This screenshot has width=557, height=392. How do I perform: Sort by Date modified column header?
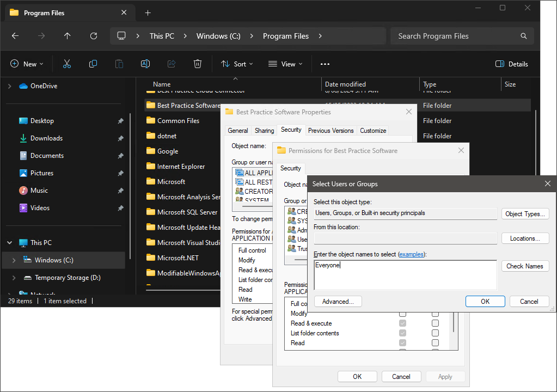(345, 84)
